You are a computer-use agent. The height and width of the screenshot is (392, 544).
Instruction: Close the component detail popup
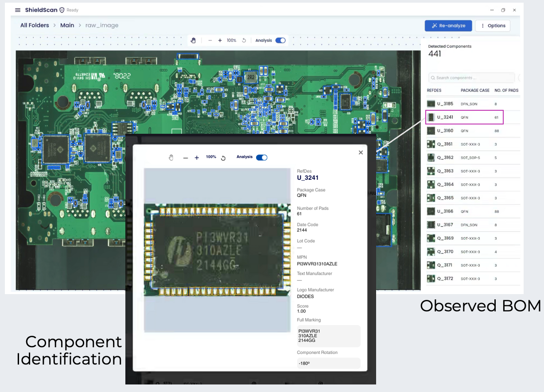click(x=361, y=152)
